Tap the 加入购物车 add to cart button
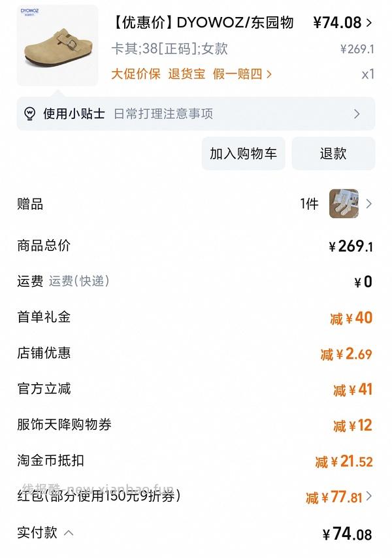The image size is (392, 558). [244, 154]
